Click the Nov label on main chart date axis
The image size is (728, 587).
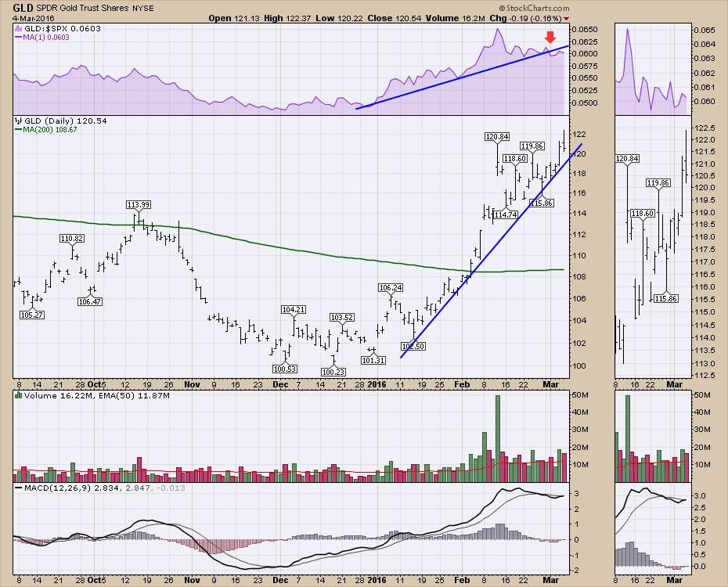tap(192, 385)
